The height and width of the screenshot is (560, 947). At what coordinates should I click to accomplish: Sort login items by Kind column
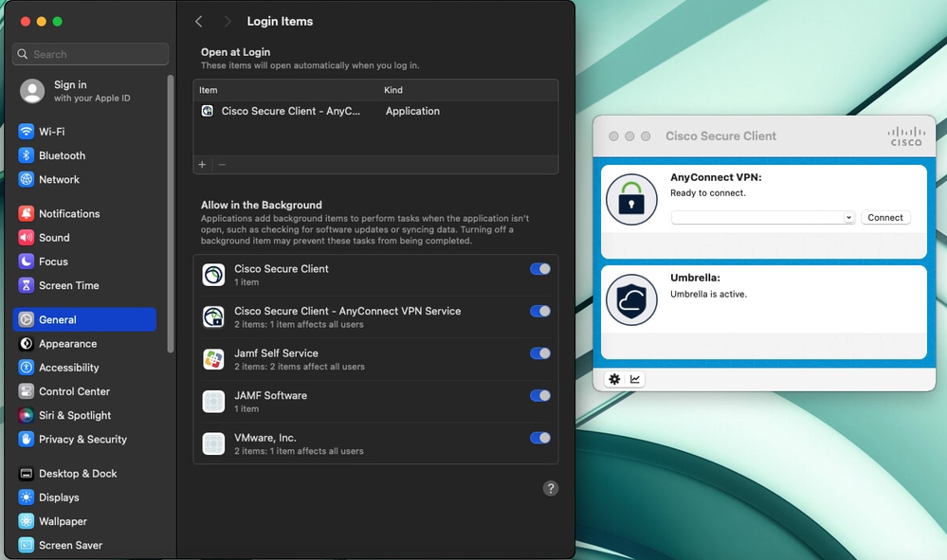tap(393, 90)
